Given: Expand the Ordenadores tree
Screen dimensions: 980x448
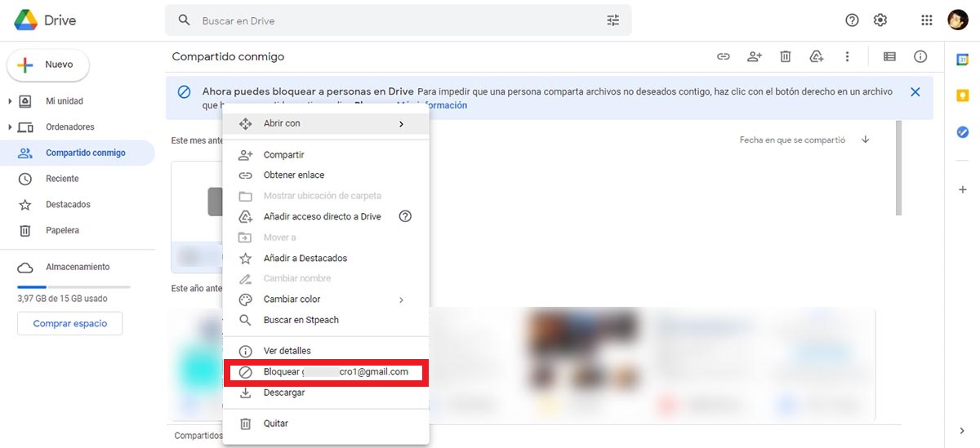Looking at the screenshot, I should click(x=10, y=127).
